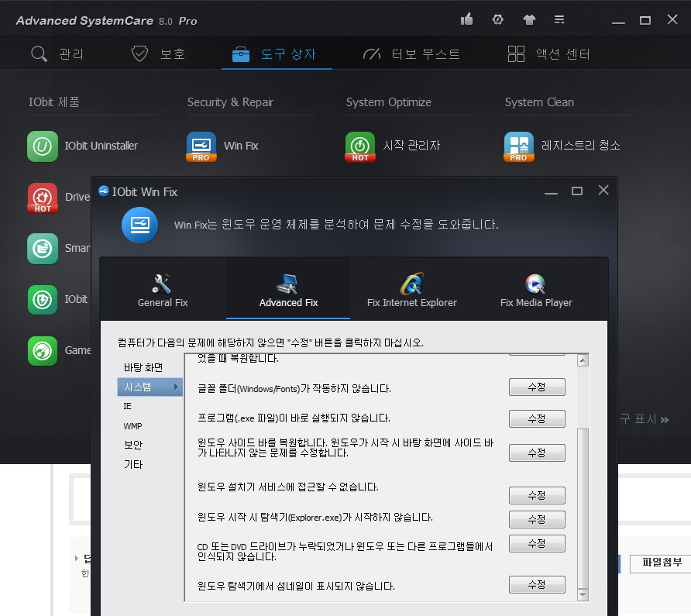This screenshot has height=616, width=691.
Task: Launch 레지스트리 청소 registry cleaner icon
Action: pyautogui.click(x=519, y=146)
